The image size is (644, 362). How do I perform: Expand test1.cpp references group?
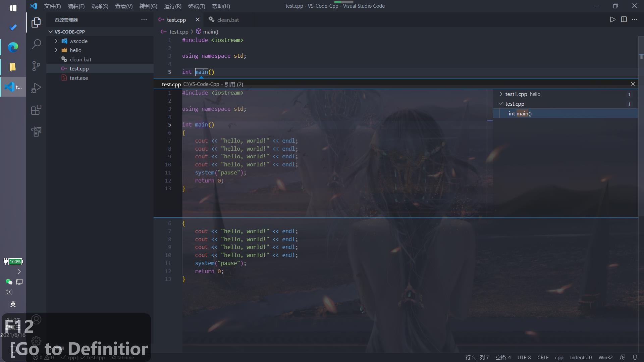(x=501, y=94)
